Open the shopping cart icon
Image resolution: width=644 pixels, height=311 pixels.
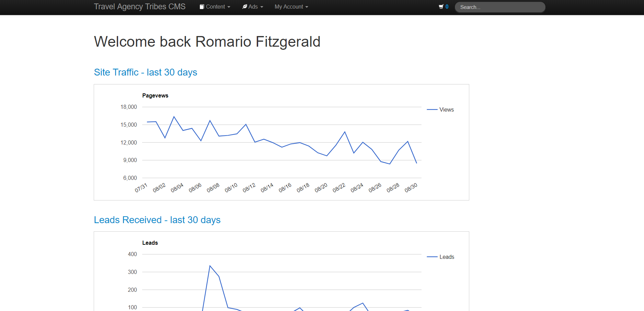pyautogui.click(x=441, y=7)
